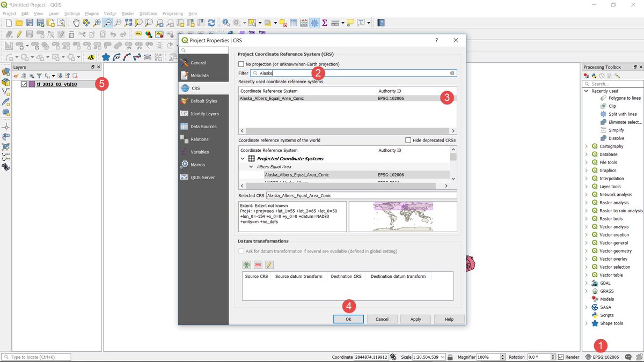Image resolution: width=644 pixels, height=362 pixels.
Task: Click the layer's purple color swatch
Action: (32, 84)
